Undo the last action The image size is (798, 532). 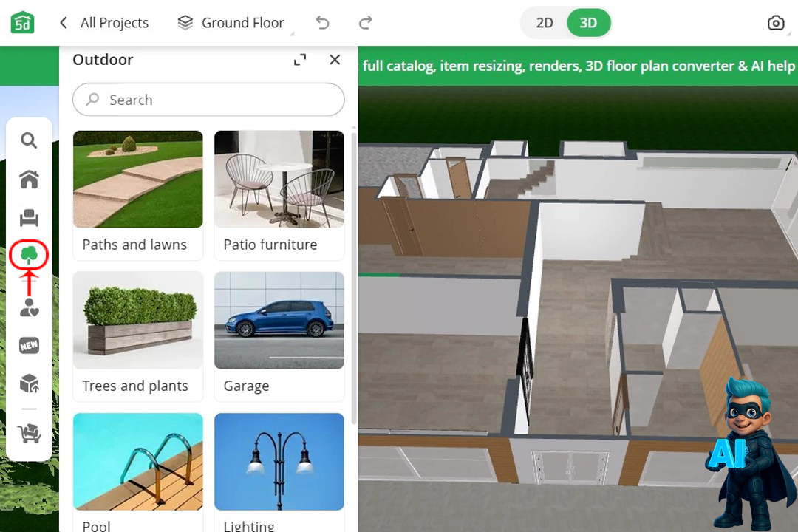pyautogui.click(x=322, y=23)
